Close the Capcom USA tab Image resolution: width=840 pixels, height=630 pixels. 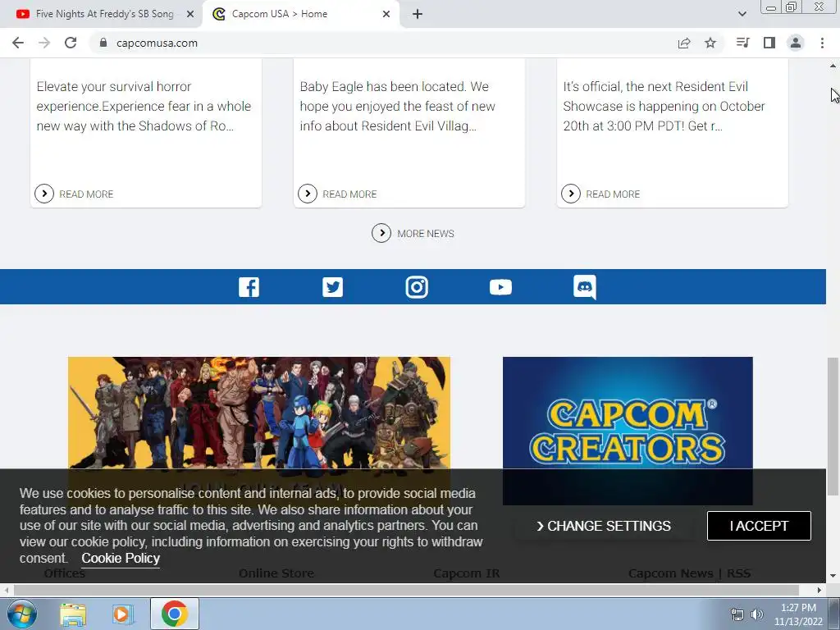click(x=386, y=14)
